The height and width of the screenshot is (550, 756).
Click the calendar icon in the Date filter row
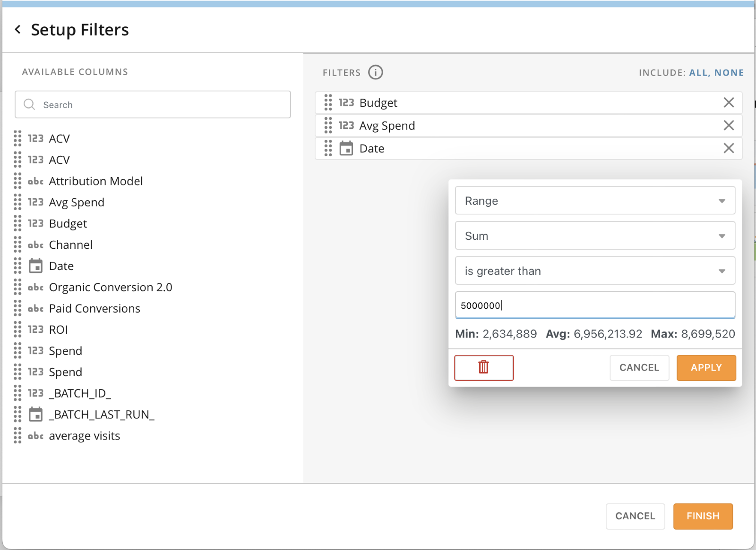coord(346,148)
